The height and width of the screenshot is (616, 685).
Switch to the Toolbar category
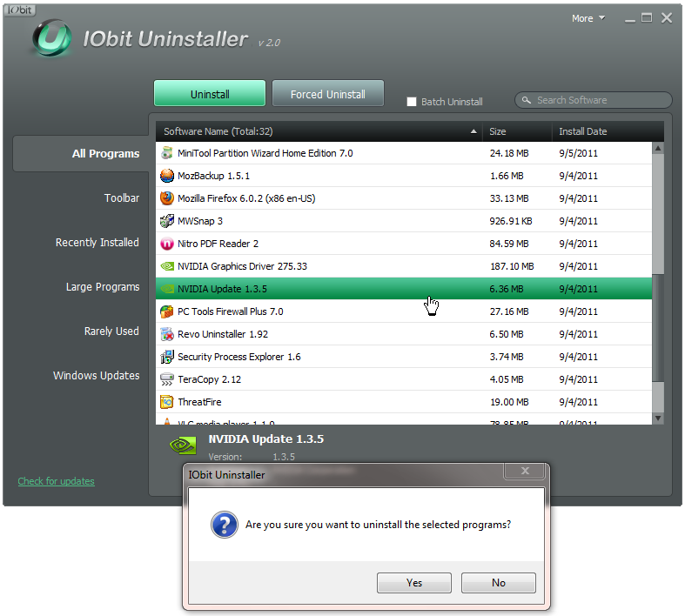click(122, 198)
